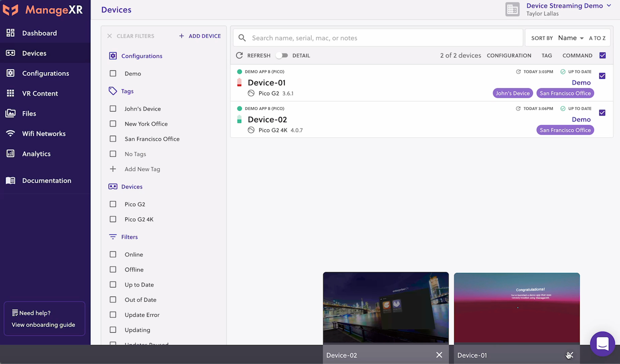Image resolution: width=620 pixels, height=364 pixels.
Task: Click the Refresh icon
Action: click(239, 56)
